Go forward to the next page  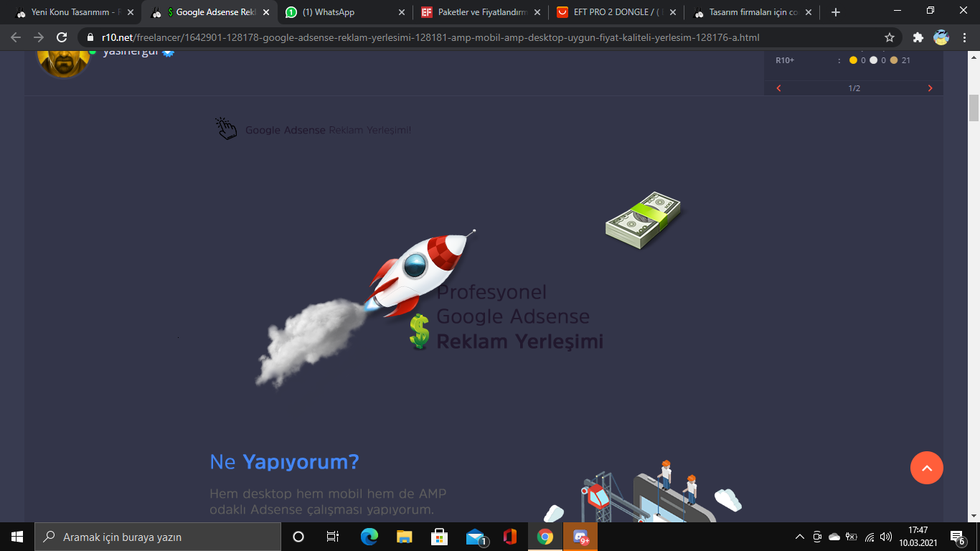pyautogui.click(x=39, y=37)
